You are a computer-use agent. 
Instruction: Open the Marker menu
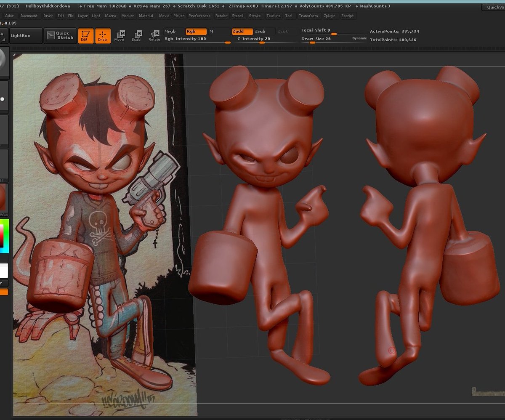tap(128, 16)
